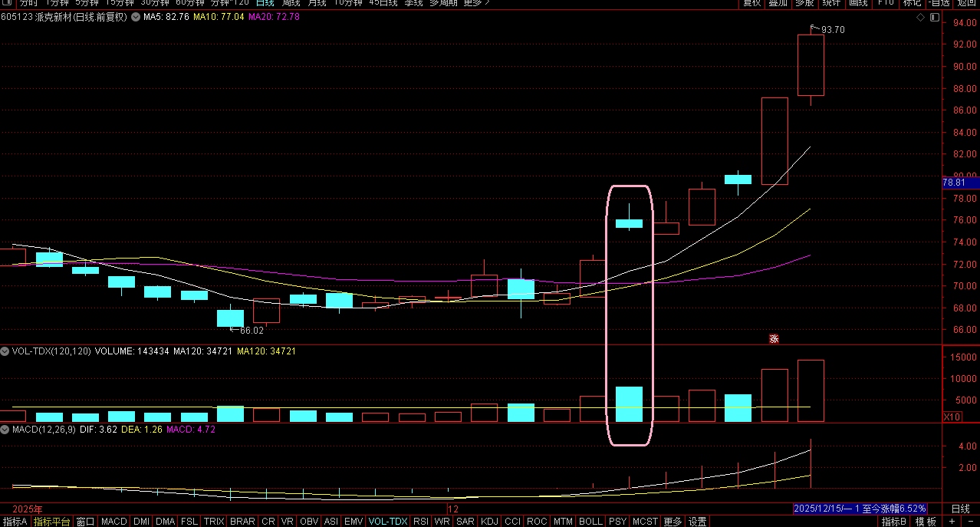980x527 pixels.
Task: Click the 12 month marker on time axis
Action: click(x=453, y=509)
